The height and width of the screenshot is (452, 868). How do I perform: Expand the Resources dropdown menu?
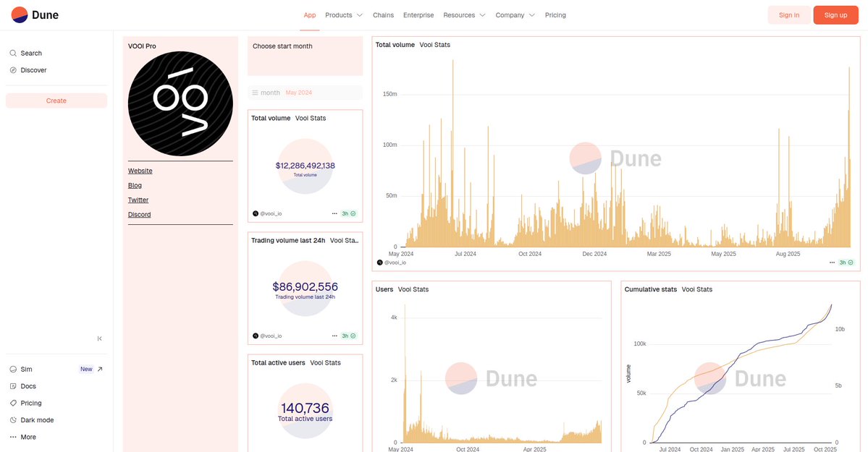coord(464,15)
